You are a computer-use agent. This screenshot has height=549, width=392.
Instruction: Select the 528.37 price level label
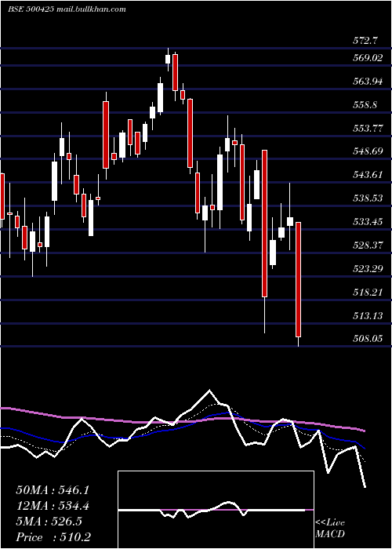[368, 245]
